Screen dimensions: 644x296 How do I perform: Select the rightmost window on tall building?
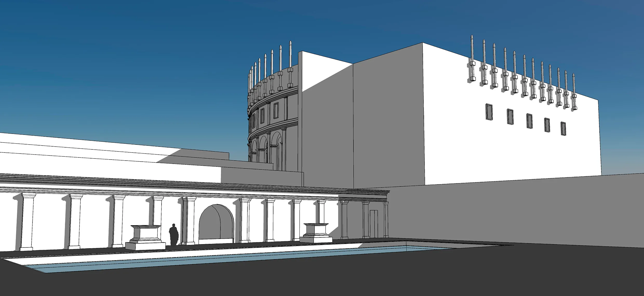point(563,128)
